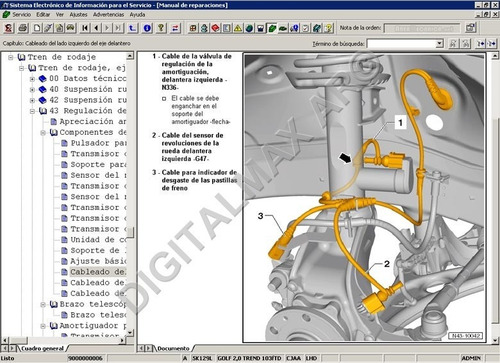The image size is (500, 363).
Task: Collapse the top-level 'Tren de rodaje' node
Action: (11, 57)
